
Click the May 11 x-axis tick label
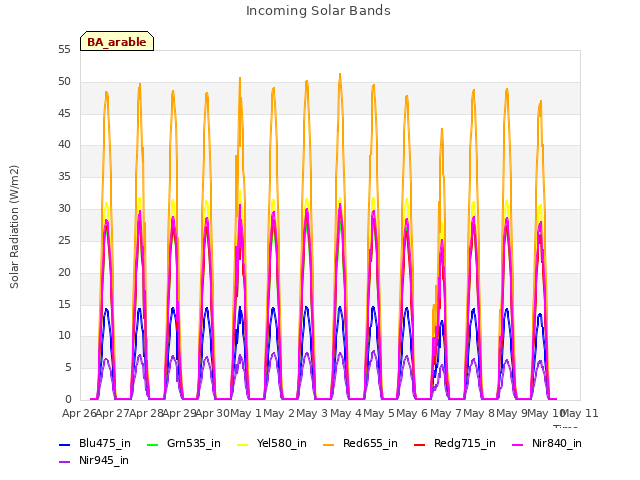coord(580,414)
